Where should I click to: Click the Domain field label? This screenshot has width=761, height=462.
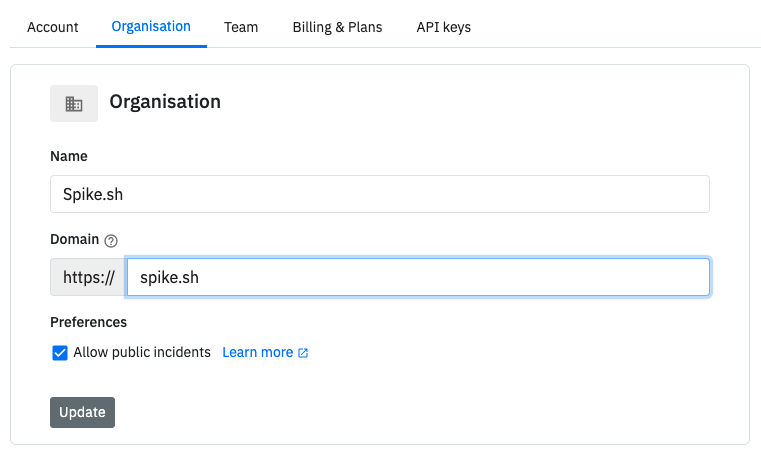74,239
